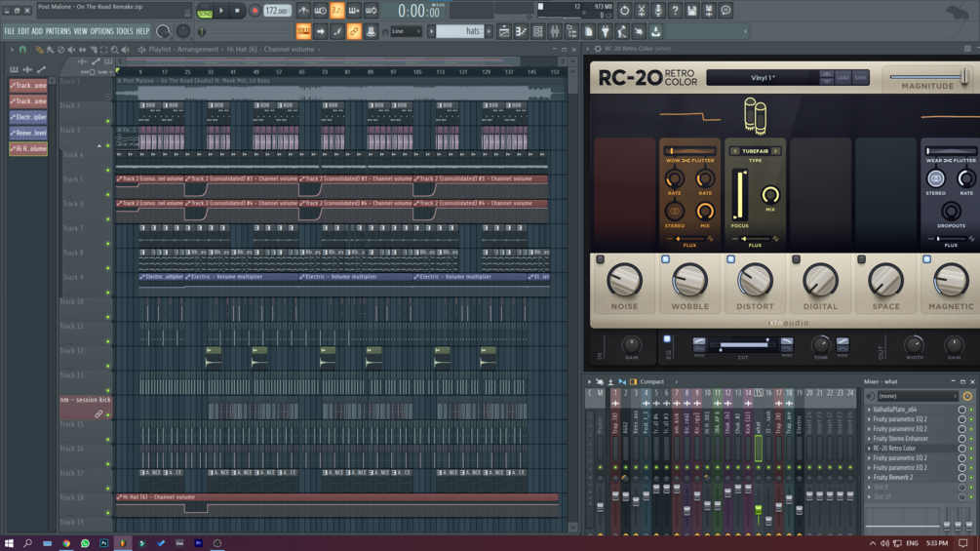Click the RC-20 SAVE button
The height and width of the screenshot is (551, 980).
[x=861, y=78]
